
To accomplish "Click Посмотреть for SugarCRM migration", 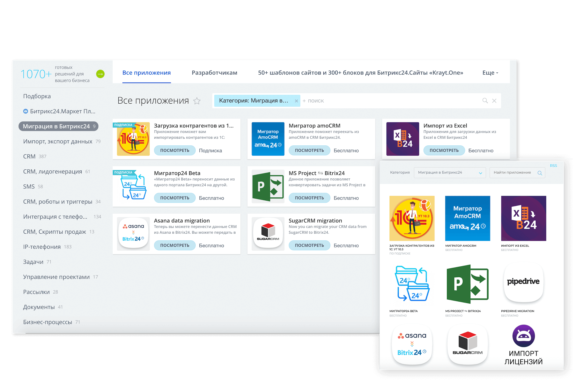I will (x=309, y=245).
